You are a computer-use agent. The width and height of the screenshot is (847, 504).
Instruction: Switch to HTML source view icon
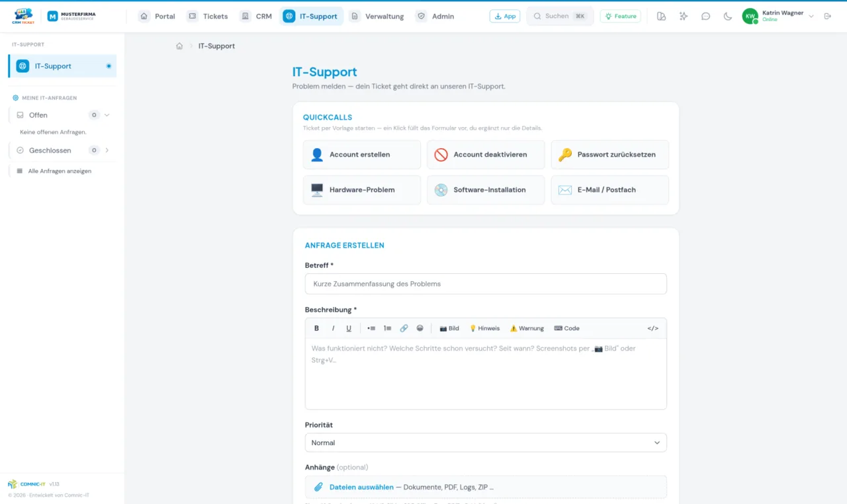tap(652, 328)
